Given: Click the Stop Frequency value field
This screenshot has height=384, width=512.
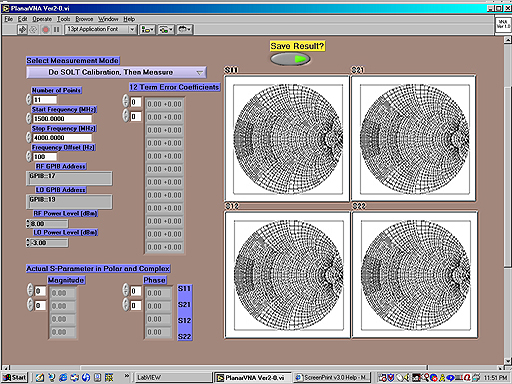Looking at the screenshot, I should (x=62, y=138).
